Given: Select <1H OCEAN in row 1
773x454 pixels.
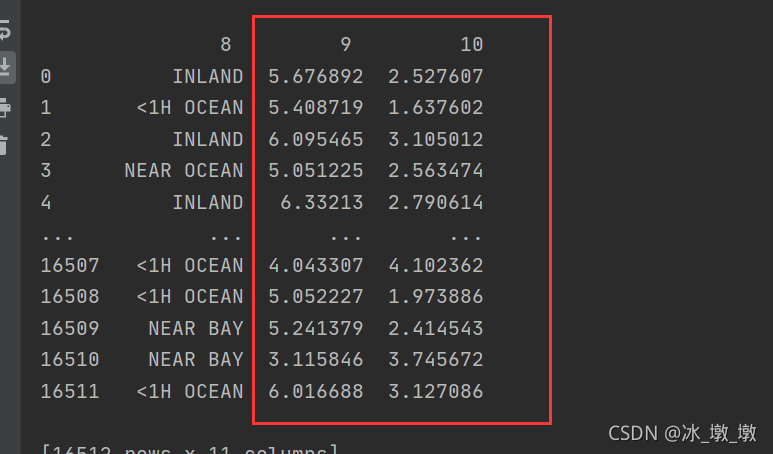Looking at the screenshot, I should 190,107.
